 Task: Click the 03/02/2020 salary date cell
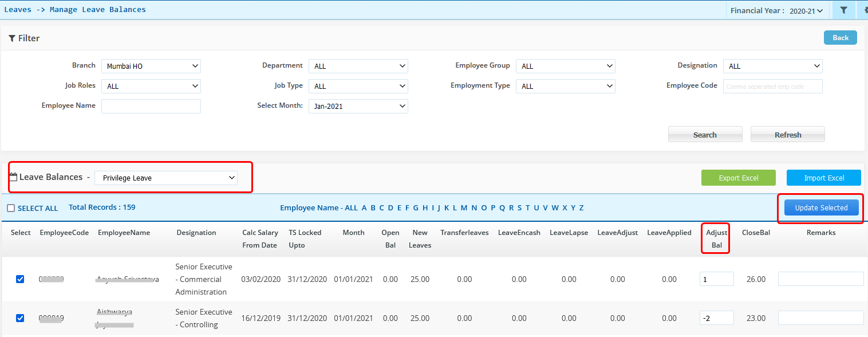click(x=261, y=279)
